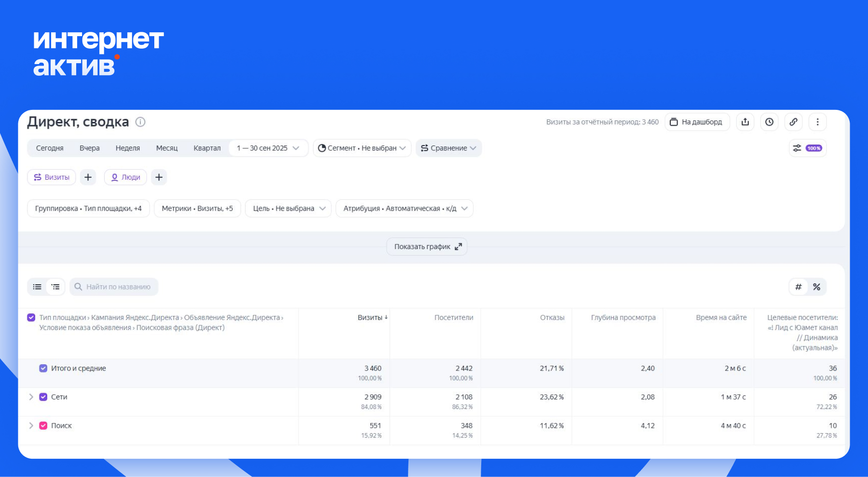Image resolution: width=868 pixels, height=477 pixels.
Task: Open the report history clock icon
Action: [769, 122]
